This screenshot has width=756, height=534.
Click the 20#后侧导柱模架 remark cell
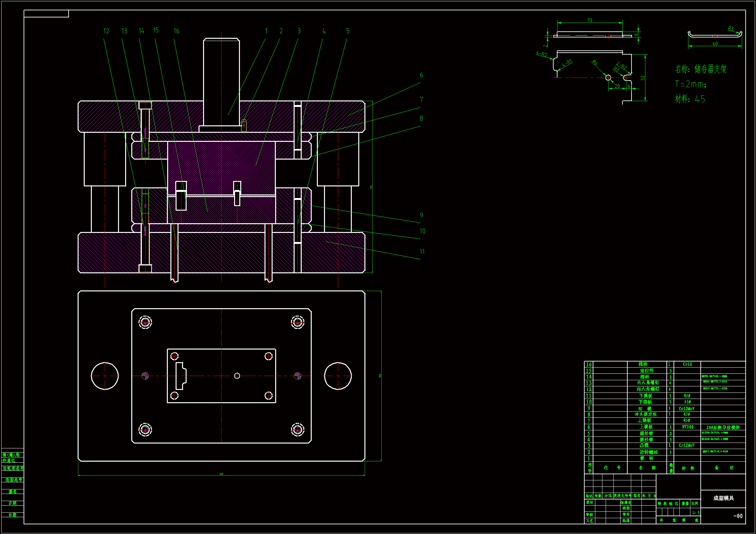pos(723,427)
